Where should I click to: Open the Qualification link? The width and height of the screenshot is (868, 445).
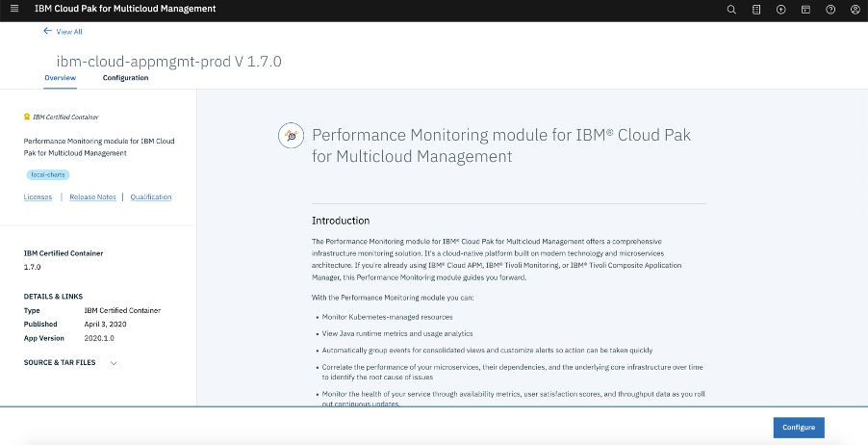(x=150, y=196)
